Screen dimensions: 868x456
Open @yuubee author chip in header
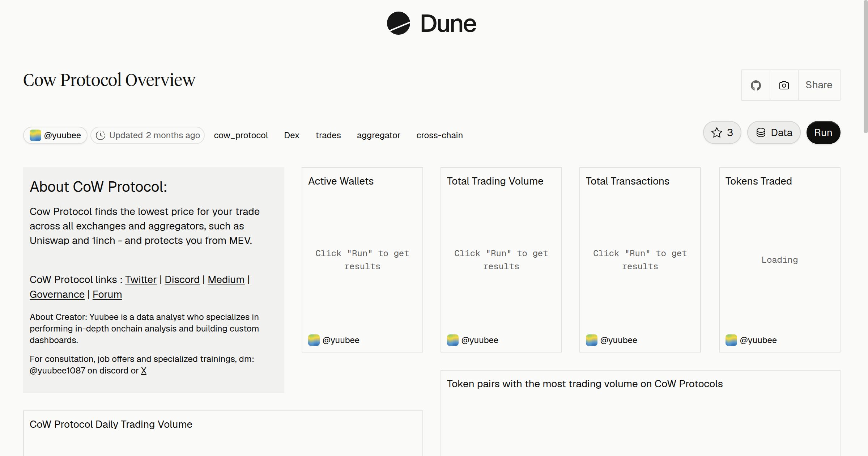click(55, 135)
